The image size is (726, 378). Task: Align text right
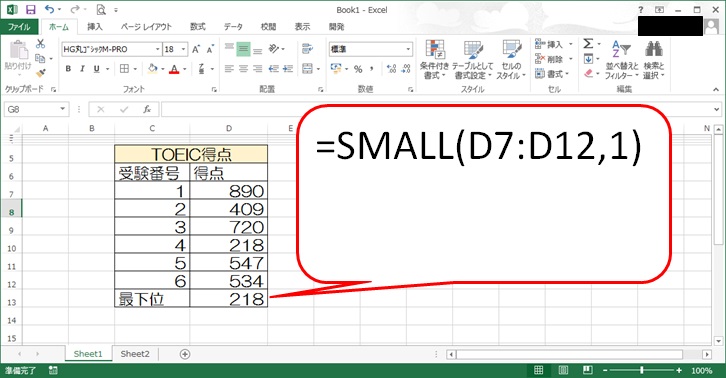258,69
